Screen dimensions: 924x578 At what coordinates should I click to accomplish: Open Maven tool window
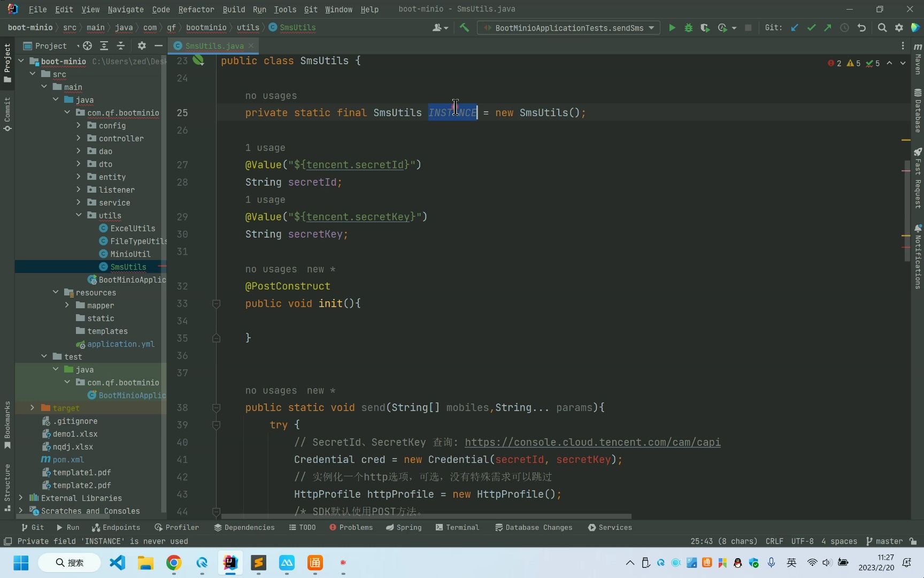918,59
